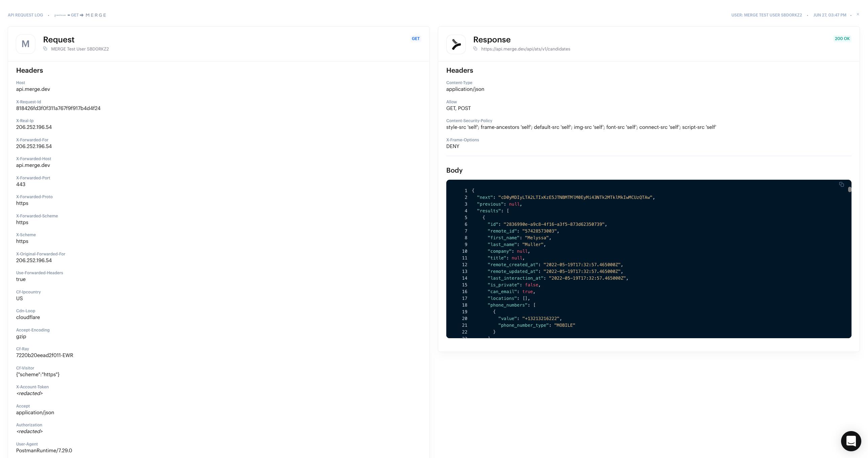Copy the candidates API response URL
The image size is (868, 458).
[475, 49]
